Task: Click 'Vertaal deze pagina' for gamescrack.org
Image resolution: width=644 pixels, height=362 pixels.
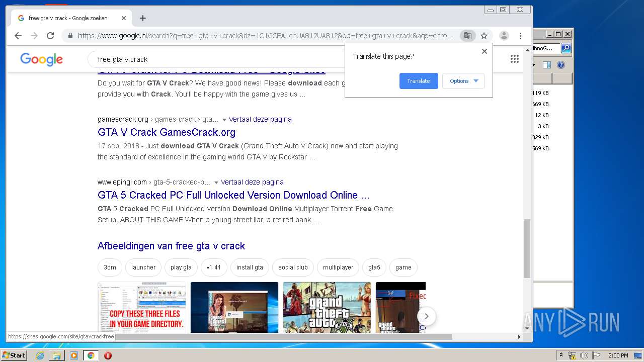Action: pyautogui.click(x=260, y=119)
